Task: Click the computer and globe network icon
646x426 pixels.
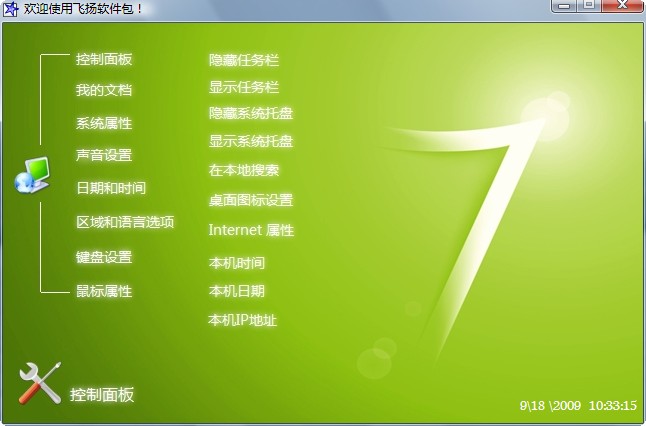Action: tap(32, 175)
